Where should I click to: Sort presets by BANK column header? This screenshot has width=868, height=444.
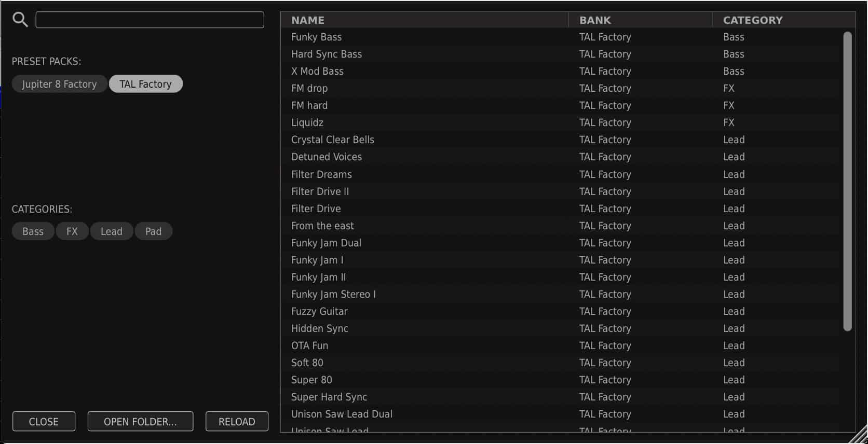[x=595, y=20]
